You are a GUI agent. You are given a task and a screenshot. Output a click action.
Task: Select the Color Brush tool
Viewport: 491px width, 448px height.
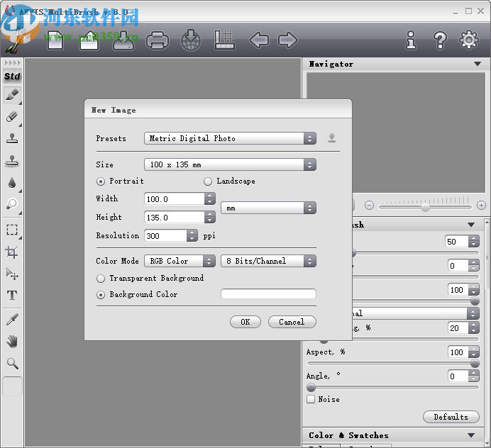12,95
